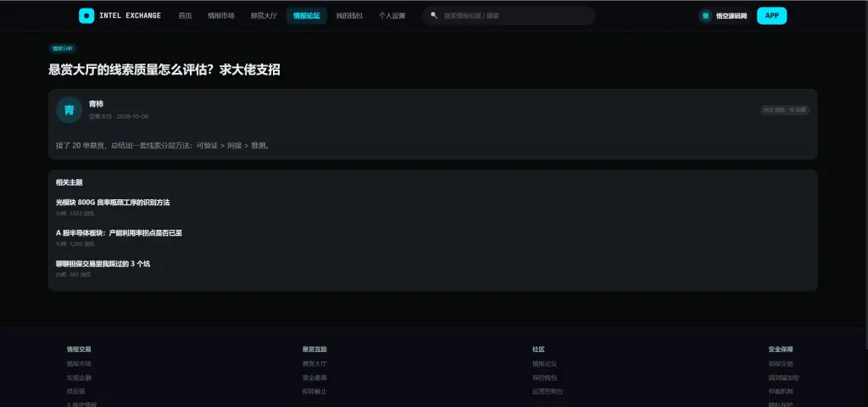Click the footer 悬赏互助 heading
This screenshot has width=868, height=407.
point(314,349)
